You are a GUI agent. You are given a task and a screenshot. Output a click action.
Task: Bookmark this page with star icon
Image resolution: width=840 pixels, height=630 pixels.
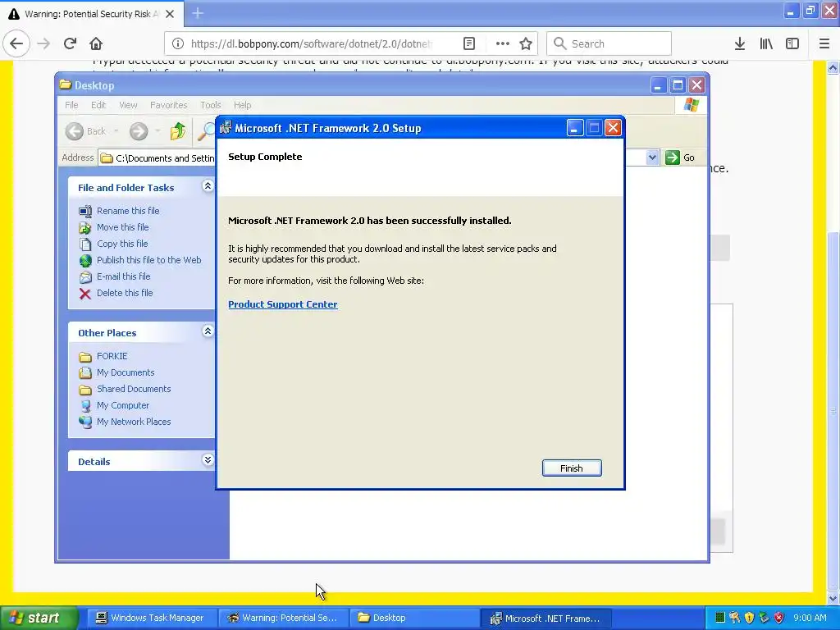point(526,43)
